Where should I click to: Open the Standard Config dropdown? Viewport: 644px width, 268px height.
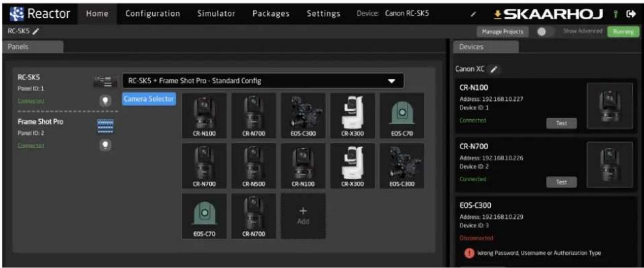[x=263, y=81]
